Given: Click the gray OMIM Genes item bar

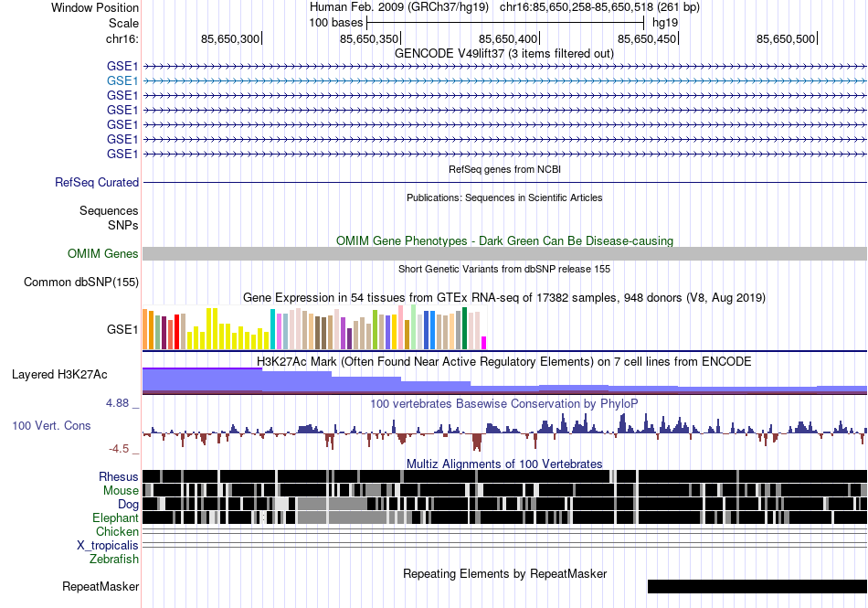Looking at the screenshot, I should click(x=504, y=253).
